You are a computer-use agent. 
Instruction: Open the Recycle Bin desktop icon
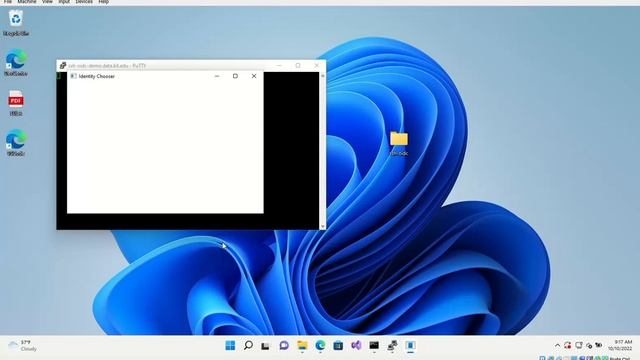[x=16, y=23]
